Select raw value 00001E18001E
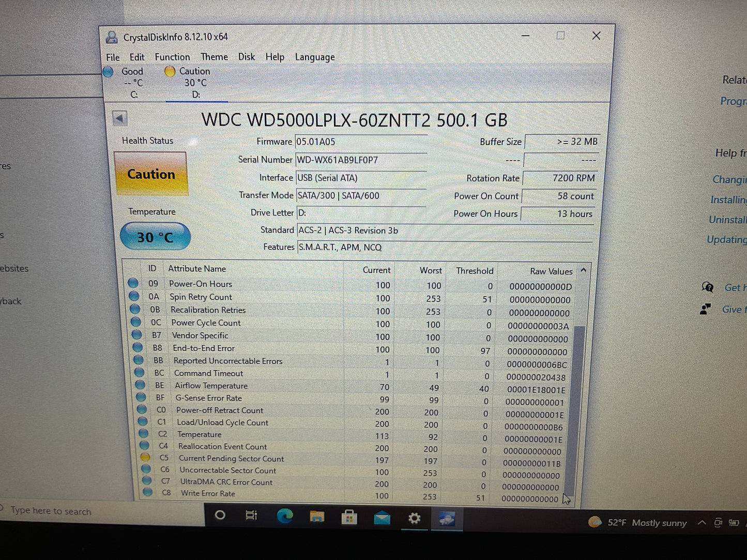 click(x=536, y=390)
